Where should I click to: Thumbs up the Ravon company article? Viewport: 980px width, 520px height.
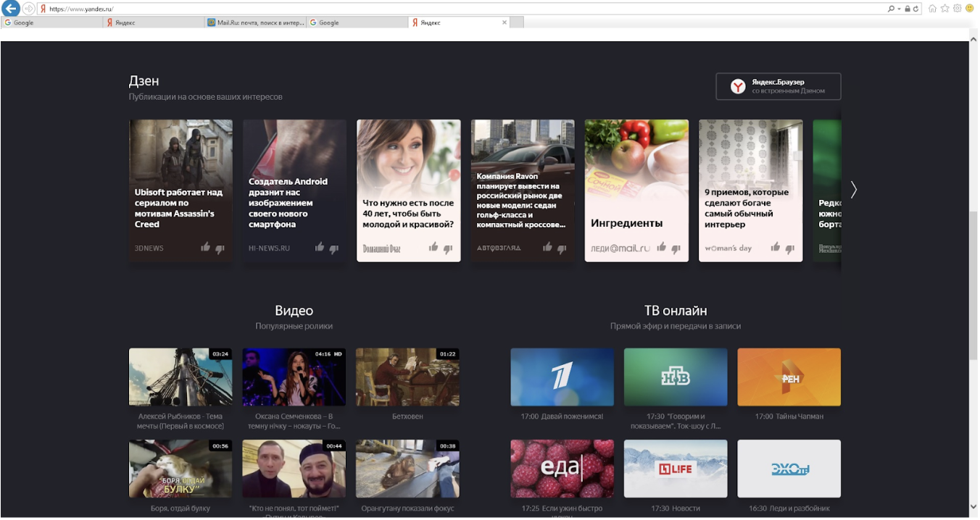point(547,248)
